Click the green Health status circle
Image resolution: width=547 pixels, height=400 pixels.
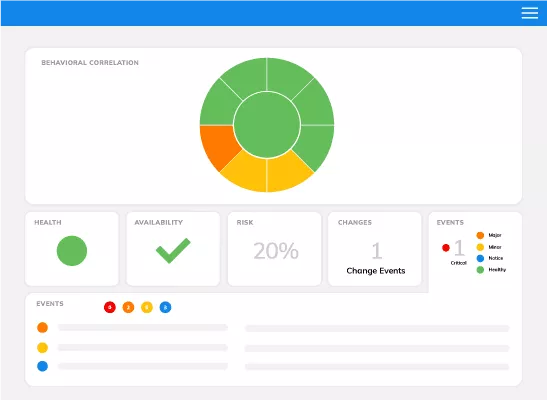pyautogui.click(x=72, y=251)
